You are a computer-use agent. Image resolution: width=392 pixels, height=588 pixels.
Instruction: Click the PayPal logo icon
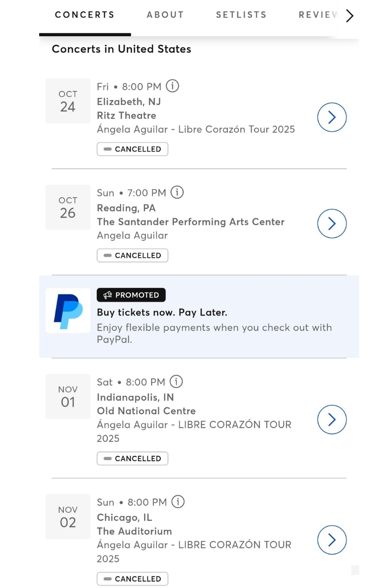[68, 311]
